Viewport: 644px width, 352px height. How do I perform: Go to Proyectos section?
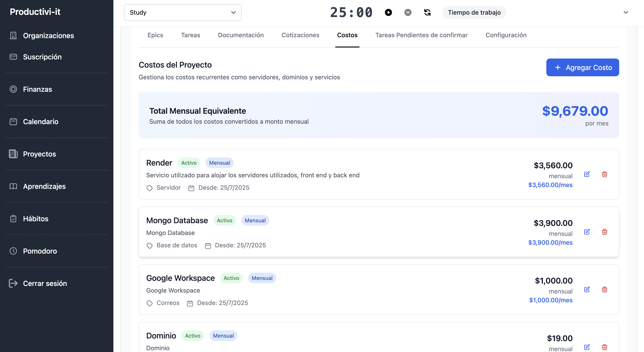tap(39, 154)
